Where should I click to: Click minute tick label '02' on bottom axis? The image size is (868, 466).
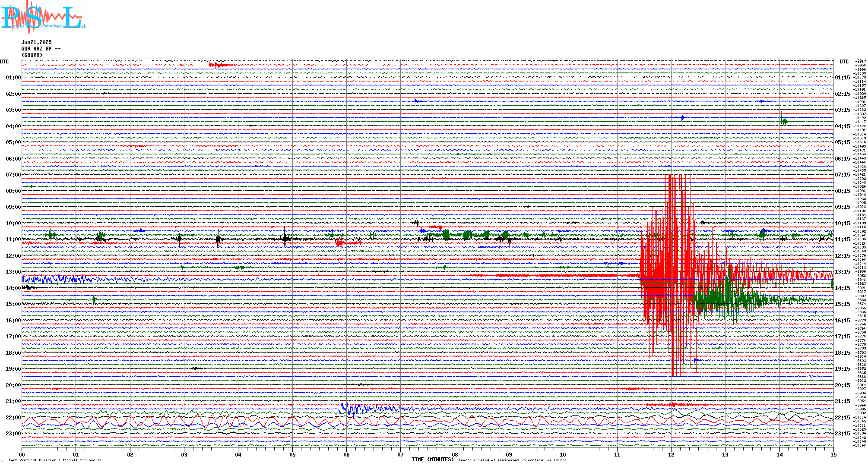click(130, 454)
